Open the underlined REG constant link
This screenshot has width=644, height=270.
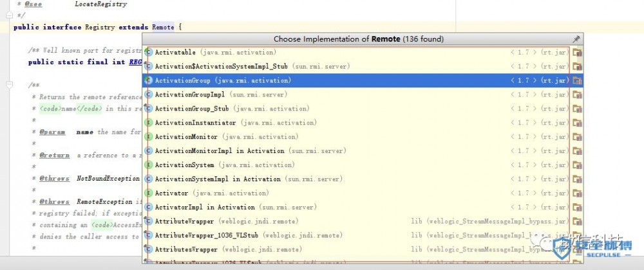[x=135, y=62]
